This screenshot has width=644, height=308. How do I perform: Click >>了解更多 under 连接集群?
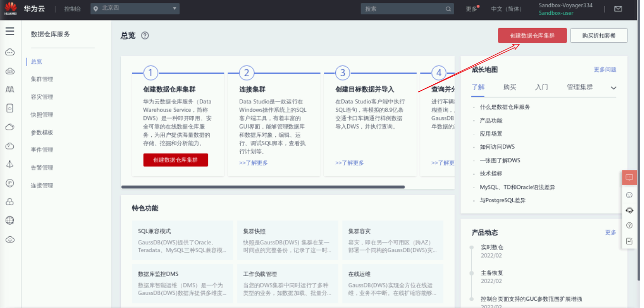pos(254,163)
